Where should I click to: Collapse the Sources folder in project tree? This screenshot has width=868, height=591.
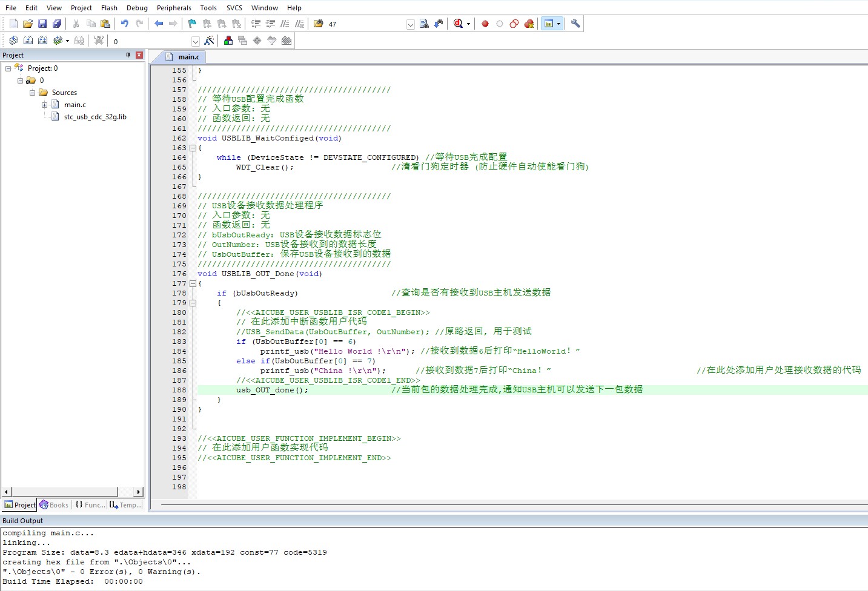32,93
